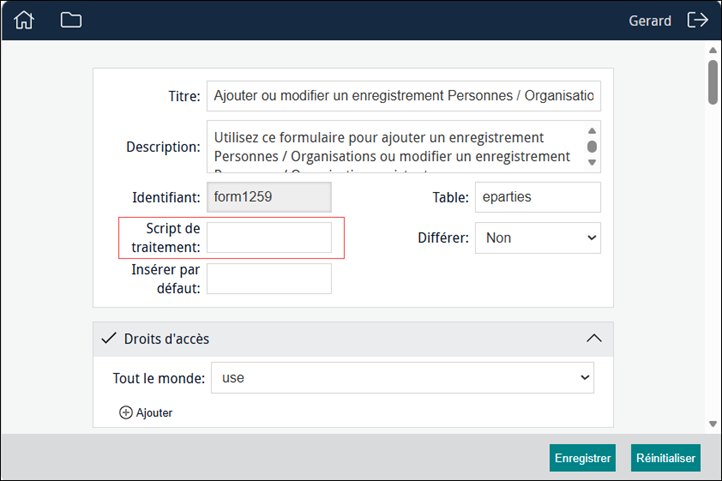
Task: Click the Script de traitement label
Action: click(166, 238)
